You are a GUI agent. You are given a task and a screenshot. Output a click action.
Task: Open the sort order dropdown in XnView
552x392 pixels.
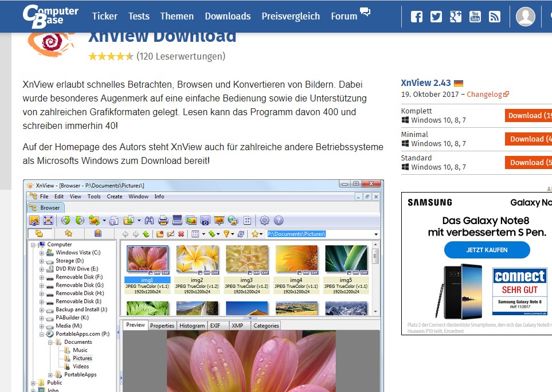pos(214,234)
